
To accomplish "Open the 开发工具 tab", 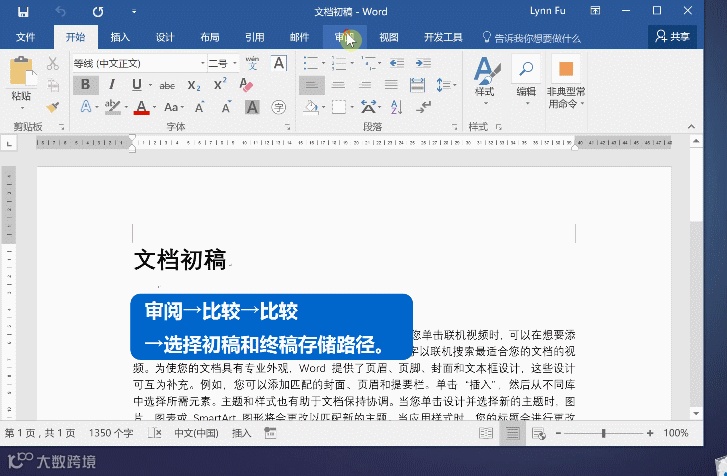I will [x=443, y=38].
